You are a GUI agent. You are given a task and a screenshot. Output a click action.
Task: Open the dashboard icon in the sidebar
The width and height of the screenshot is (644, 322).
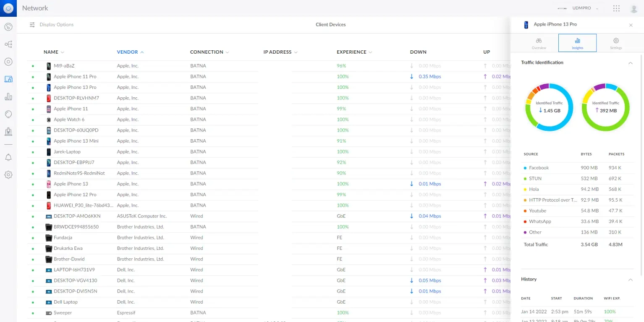click(8, 27)
